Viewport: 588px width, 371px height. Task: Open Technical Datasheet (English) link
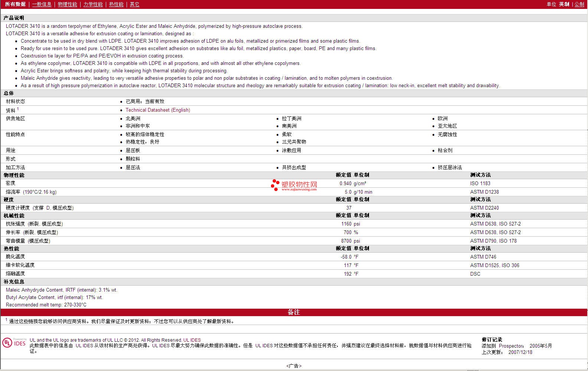pos(158,110)
